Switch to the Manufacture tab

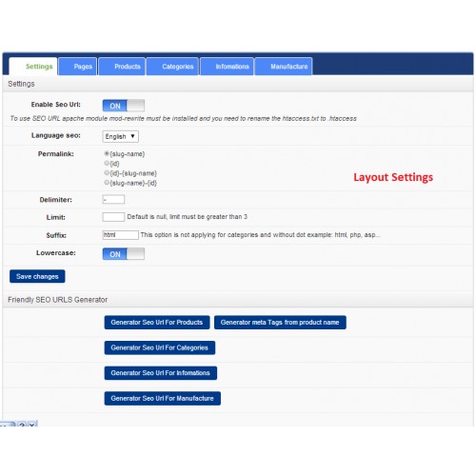click(284, 67)
